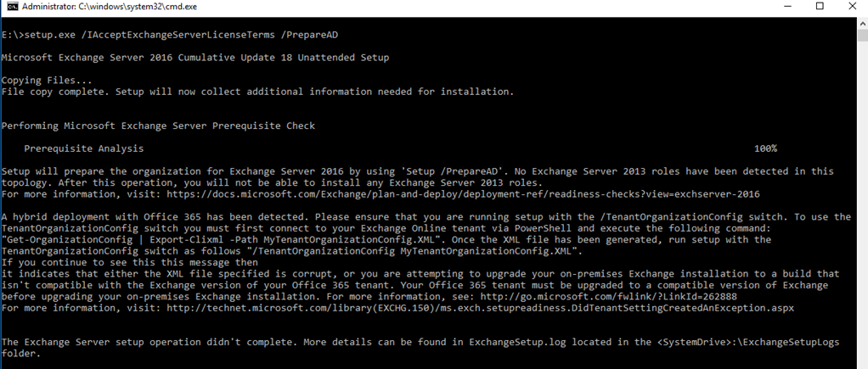Maximize the cmd.exe window
Screen dimensions: 868x369
coord(820,7)
